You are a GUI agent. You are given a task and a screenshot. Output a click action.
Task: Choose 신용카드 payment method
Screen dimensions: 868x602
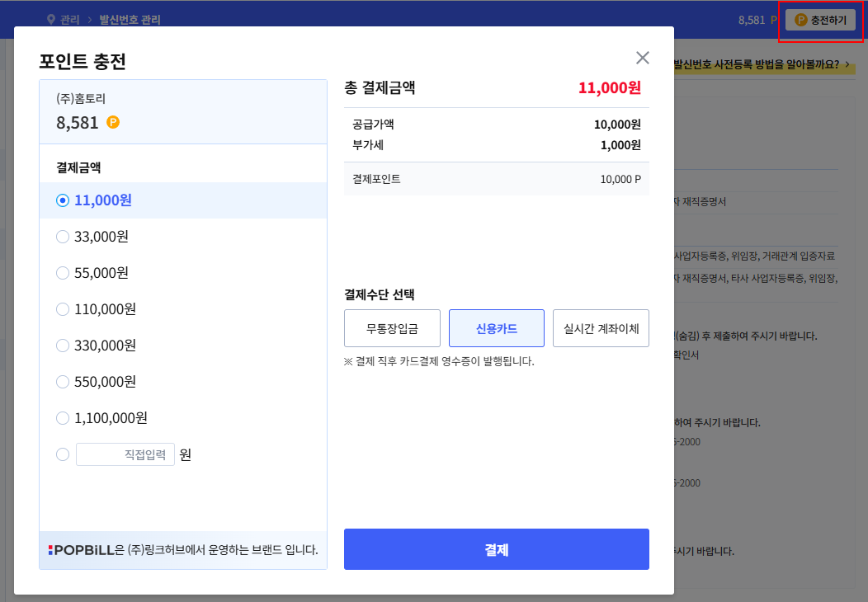496,328
